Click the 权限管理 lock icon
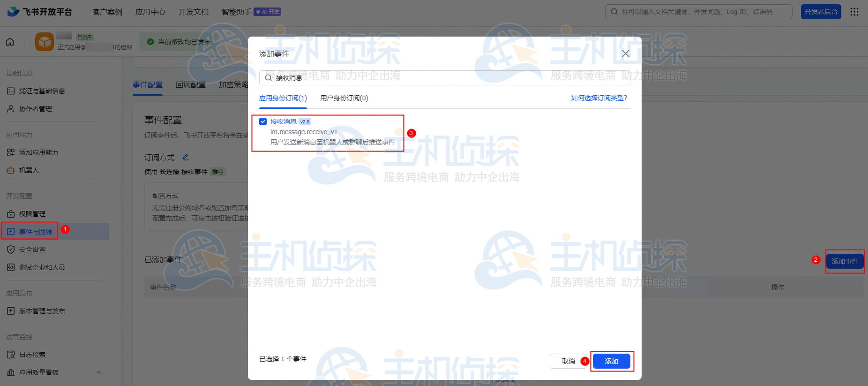868x386 pixels. [x=11, y=214]
